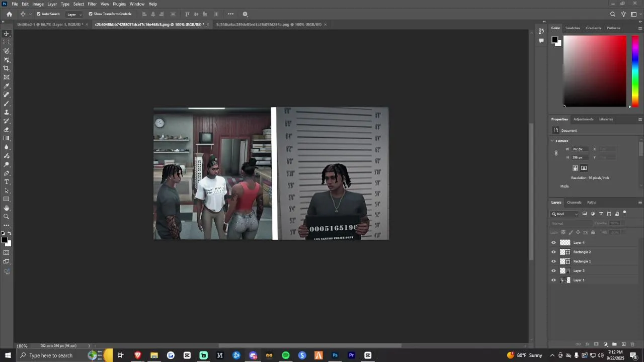
Task: Hide Layer 4 with its eye icon
Action: tap(554, 242)
